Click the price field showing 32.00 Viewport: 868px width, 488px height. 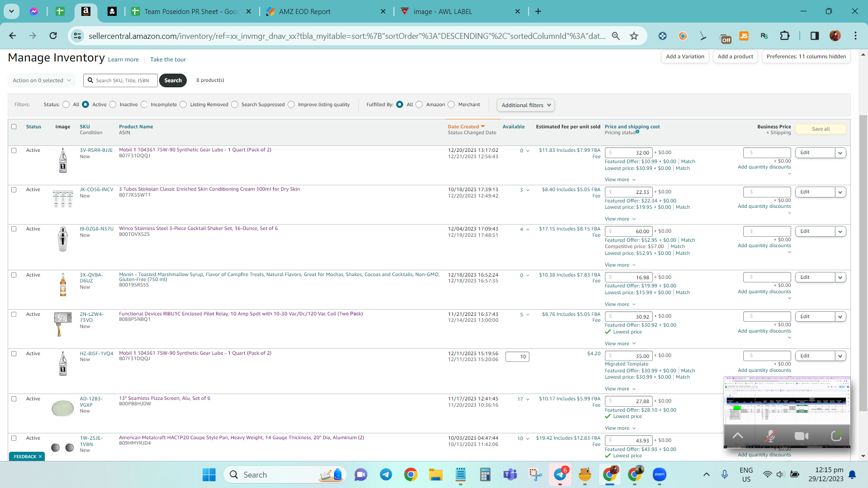[628, 153]
